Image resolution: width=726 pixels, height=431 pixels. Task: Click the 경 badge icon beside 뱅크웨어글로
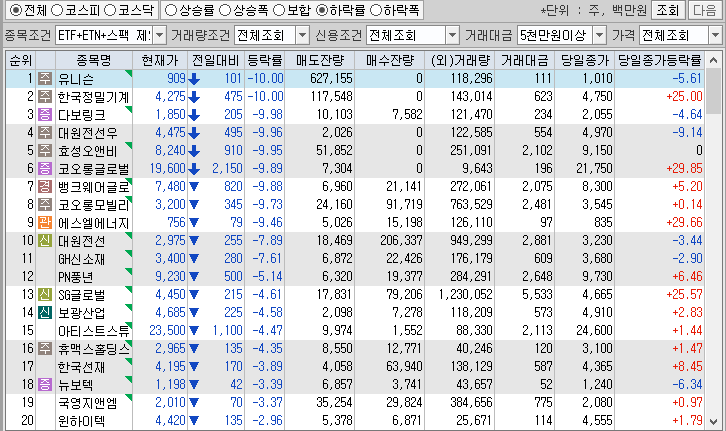(x=45, y=186)
